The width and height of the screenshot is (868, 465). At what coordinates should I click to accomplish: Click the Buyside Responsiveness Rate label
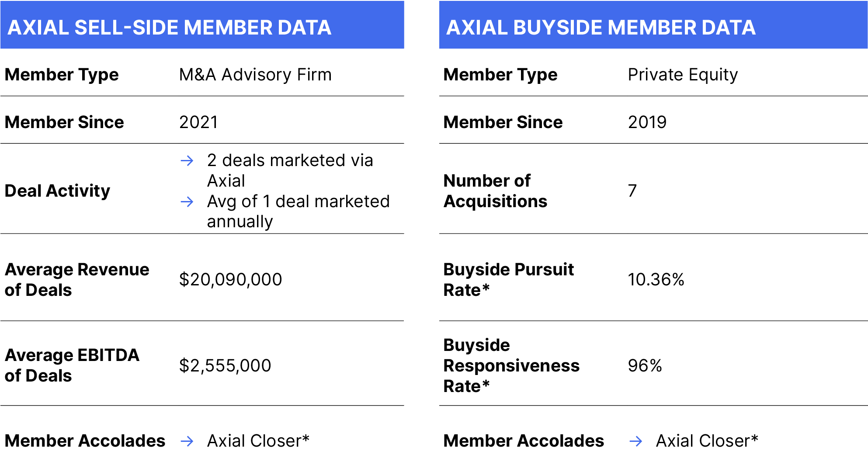511,366
